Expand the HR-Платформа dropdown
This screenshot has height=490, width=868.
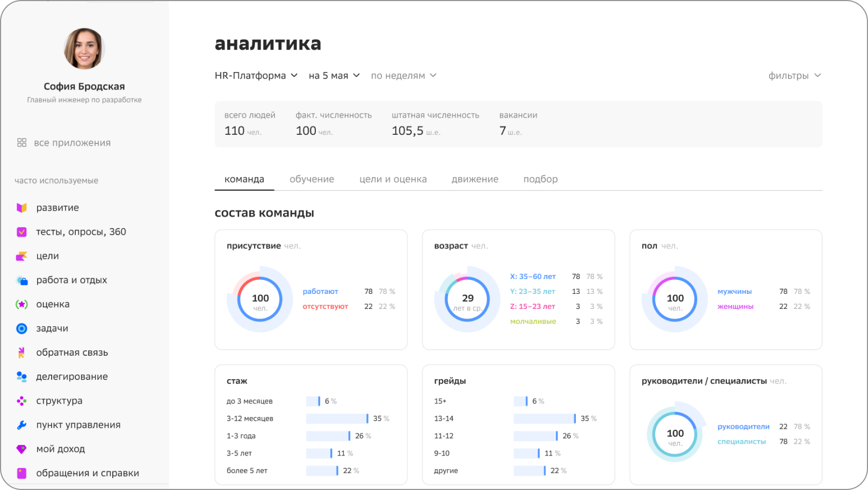pos(256,76)
